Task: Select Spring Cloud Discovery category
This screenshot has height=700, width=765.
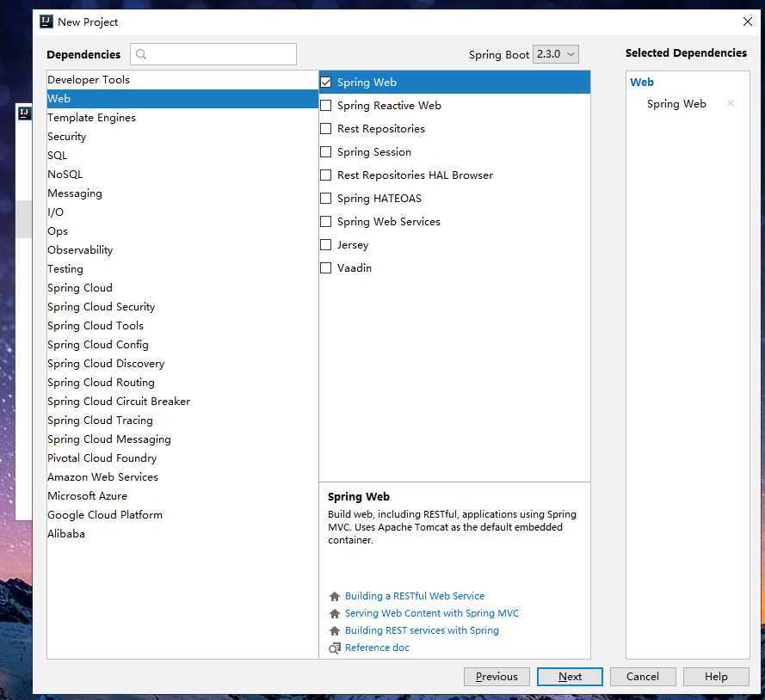Action: (182, 364)
